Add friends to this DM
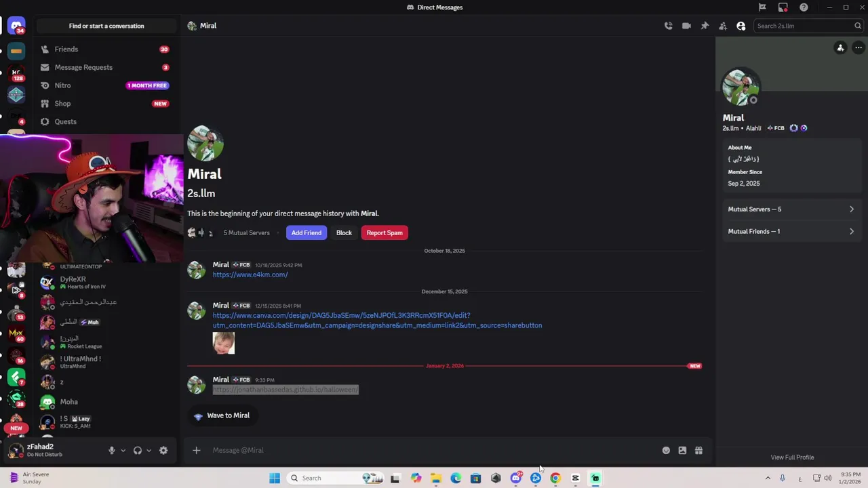 (723, 26)
